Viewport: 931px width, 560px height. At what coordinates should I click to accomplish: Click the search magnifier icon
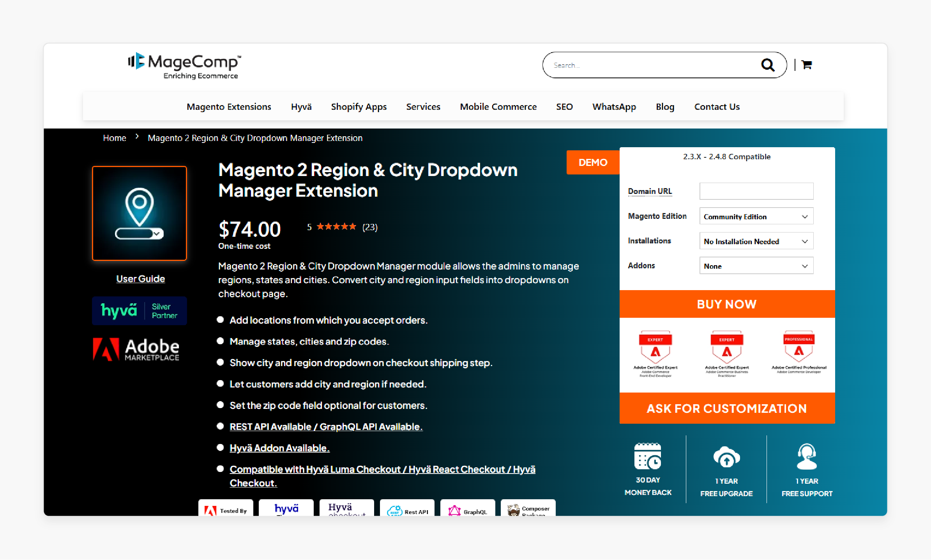pyautogui.click(x=768, y=65)
